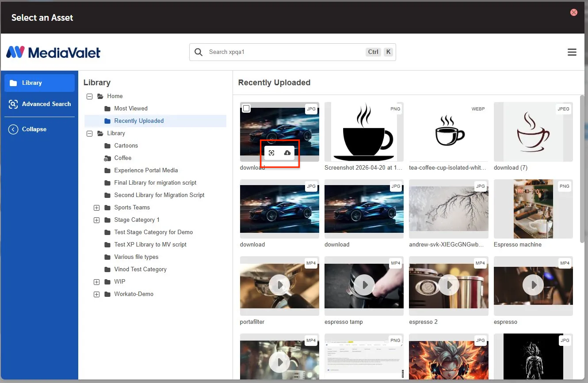Image resolution: width=588 pixels, height=383 pixels.
Task: Click the 'Recently Uploaded' panel heading
Action: (x=274, y=83)
